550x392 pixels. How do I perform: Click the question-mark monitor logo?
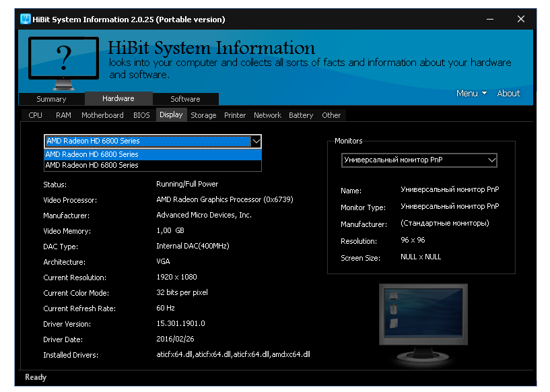tap(63, 63)
